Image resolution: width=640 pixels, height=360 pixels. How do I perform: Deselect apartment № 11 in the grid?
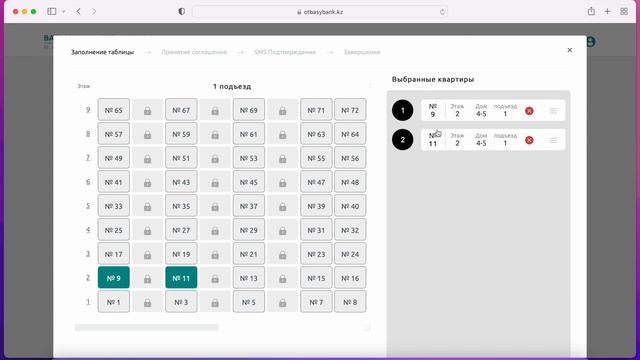181,278
